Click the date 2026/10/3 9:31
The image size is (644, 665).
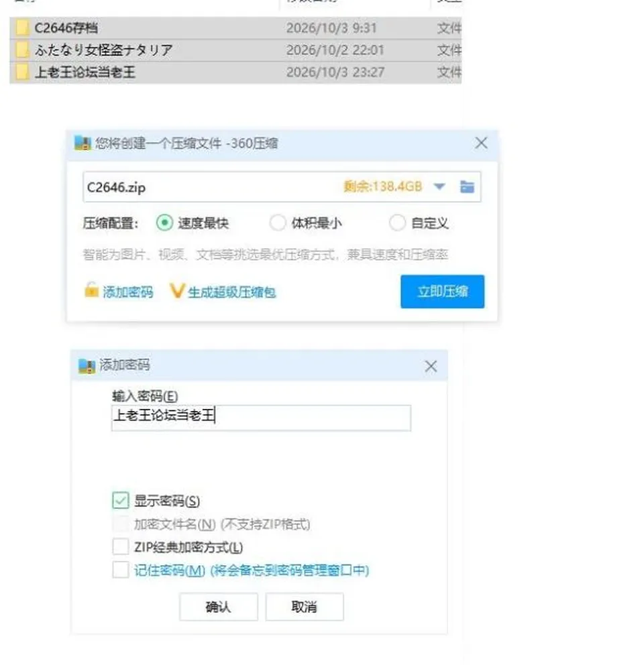[331, 28]
